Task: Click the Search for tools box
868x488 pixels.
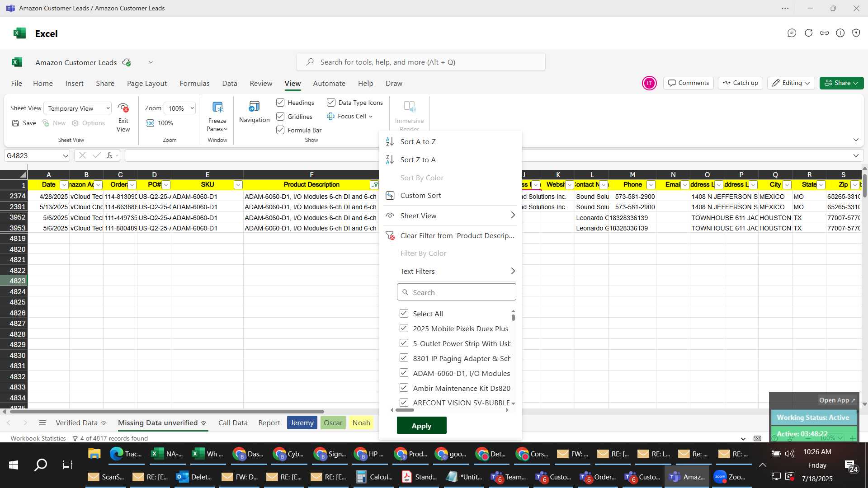Action: coord(420,62)
